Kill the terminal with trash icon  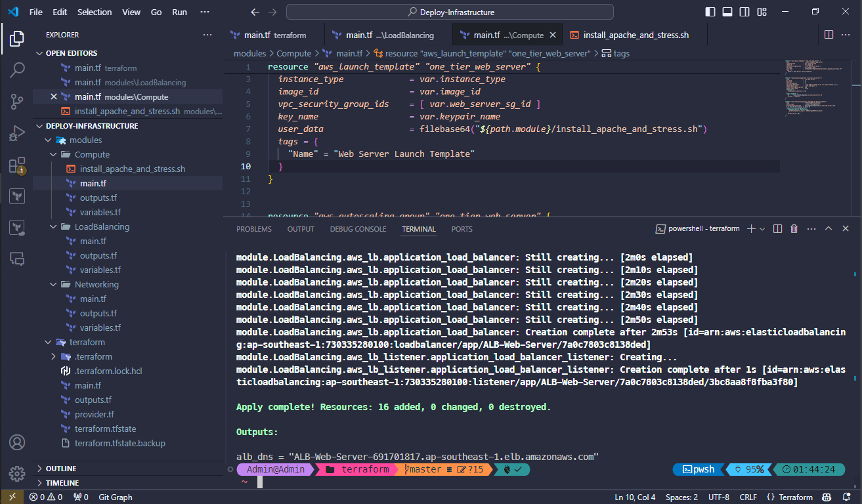coord(794,229)
